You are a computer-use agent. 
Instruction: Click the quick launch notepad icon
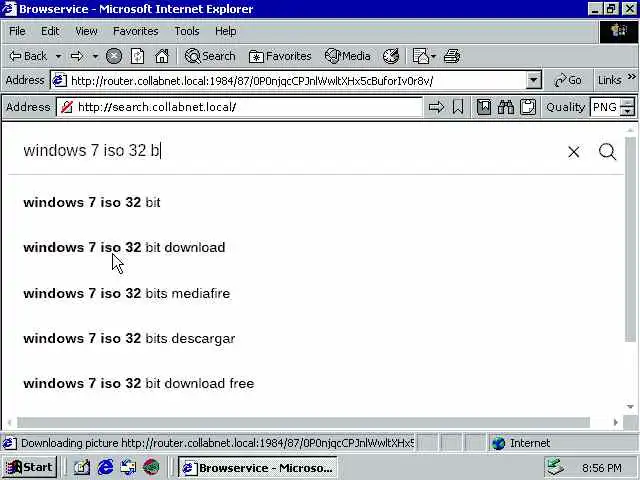pyautogui.click(x=81, y=467)
